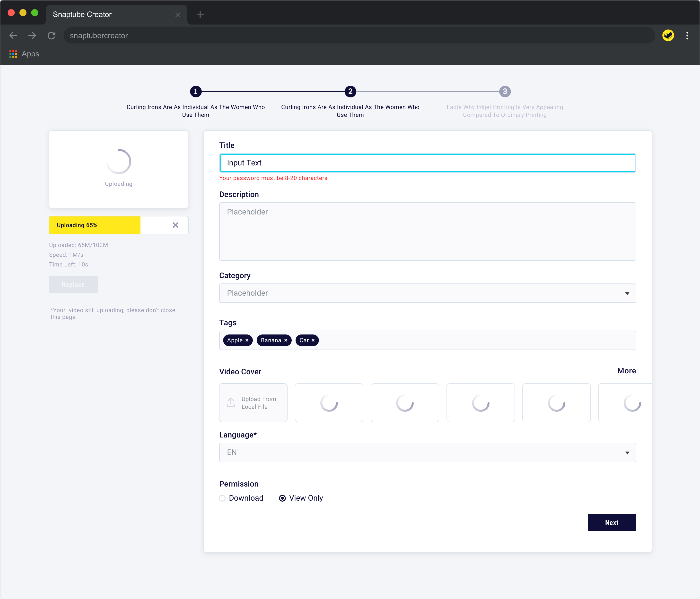Select the View Only radio button
This screenshot has height=599, width=700.
click(x=282, y=498)
